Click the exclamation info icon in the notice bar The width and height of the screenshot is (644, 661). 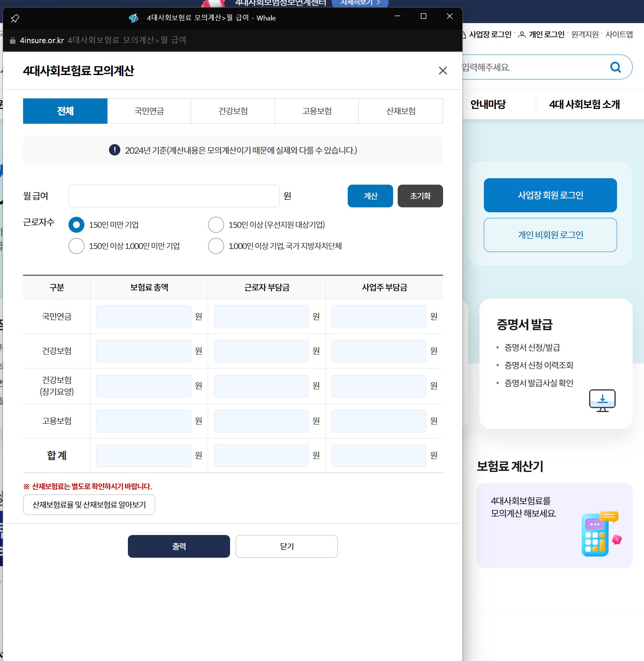click(114, 150)
